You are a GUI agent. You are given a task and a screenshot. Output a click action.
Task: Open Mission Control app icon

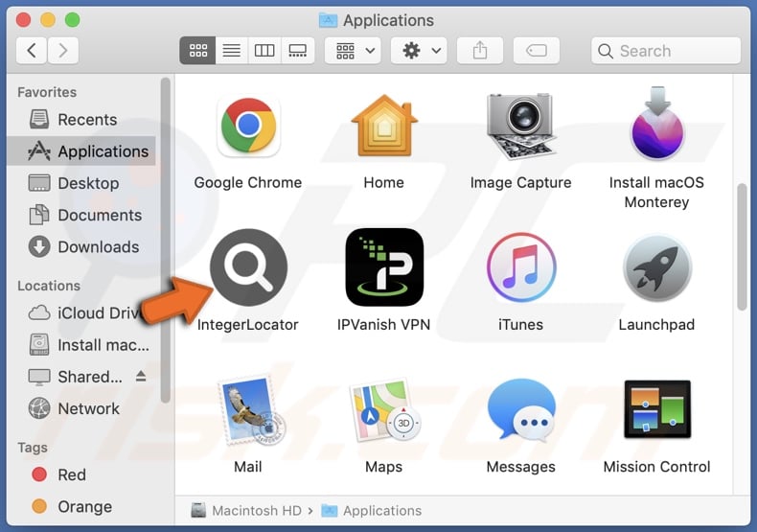pos(657,409)
